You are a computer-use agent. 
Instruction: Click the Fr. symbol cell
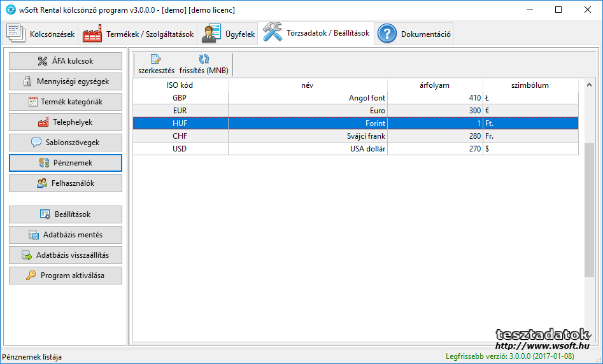click(530, 136)
